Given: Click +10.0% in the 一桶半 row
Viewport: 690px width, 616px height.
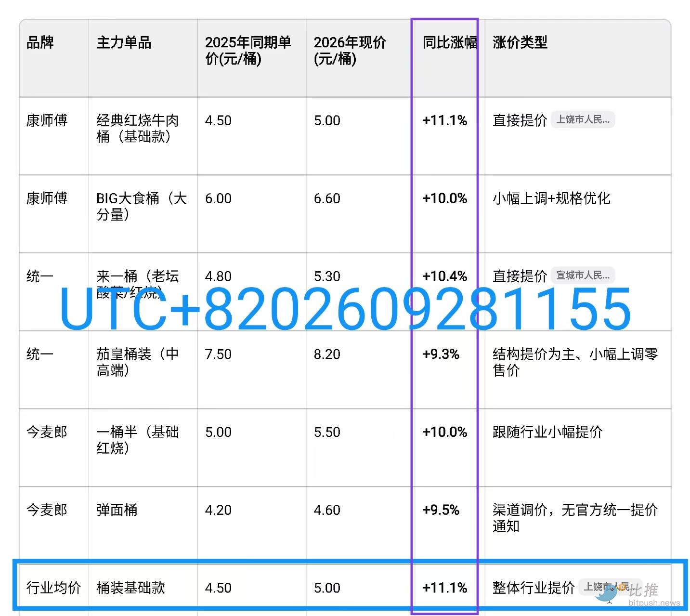Looking at the screenshot, I should click(444, 433).
